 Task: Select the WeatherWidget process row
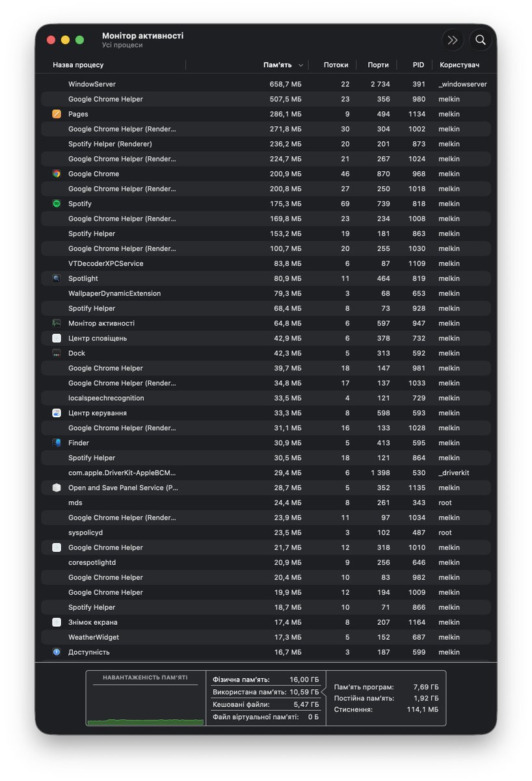tap(266, 638)
